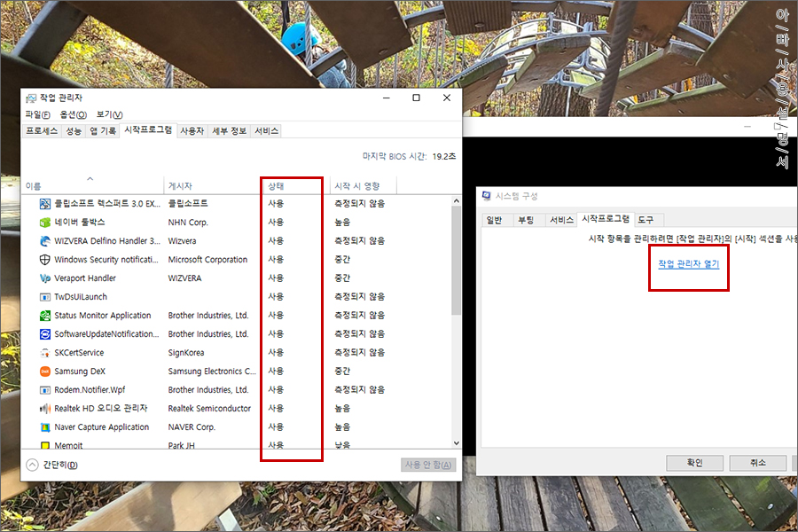Screen dimensions: 798x532
Task: Click the Veraport Handler icon
Action: coord(45,278)
